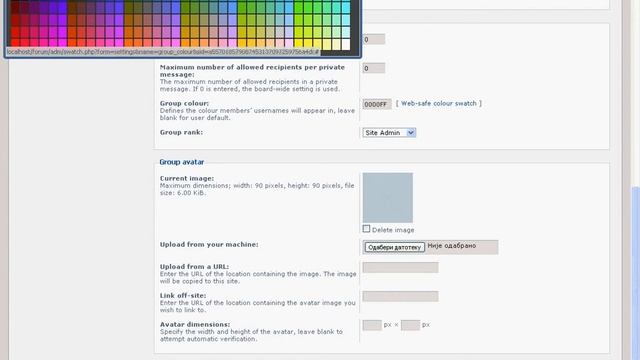Open the Group rank dropdown

tap(389, 133)
